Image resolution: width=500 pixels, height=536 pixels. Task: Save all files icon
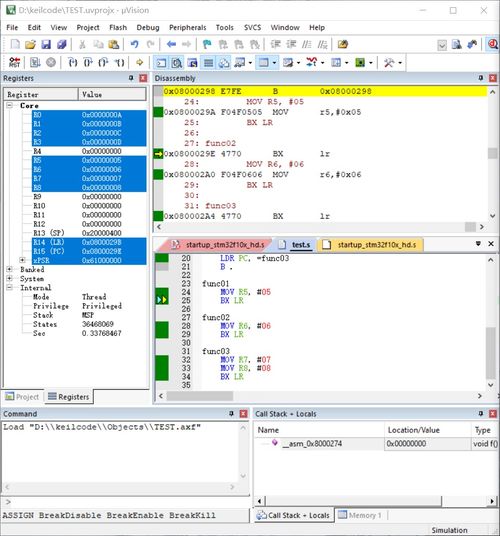pyautogui.click(x=62, y=44)
